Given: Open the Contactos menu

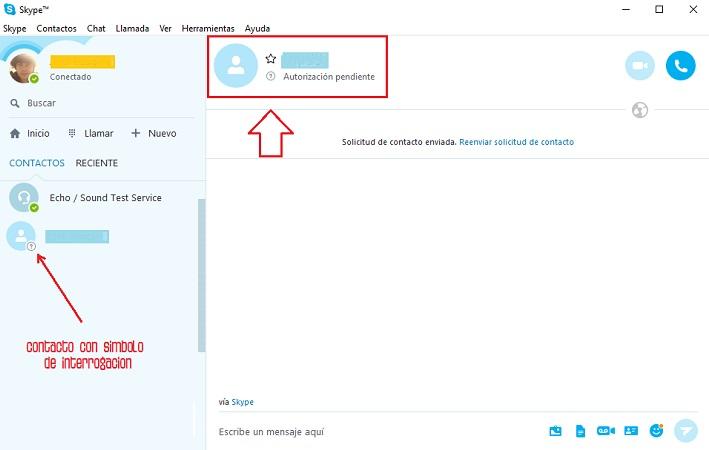Looking at the screenshot, I should pos(56,29).
